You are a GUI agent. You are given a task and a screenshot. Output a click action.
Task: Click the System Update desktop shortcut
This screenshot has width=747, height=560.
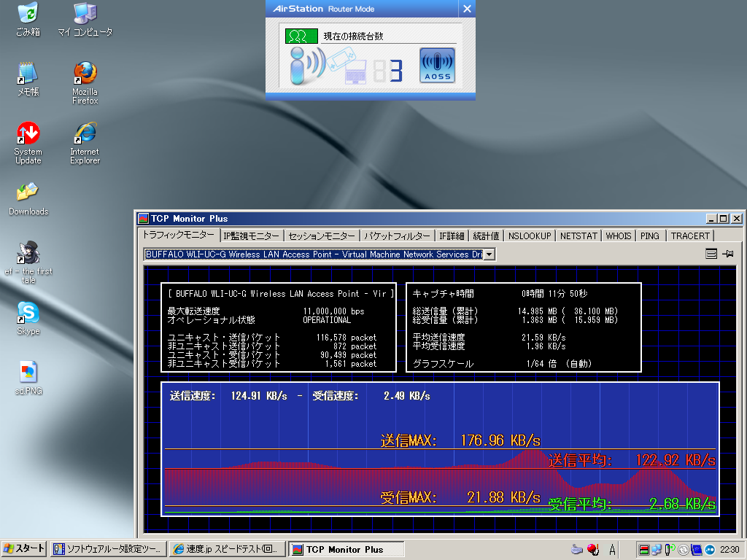pyautogui.click(x=28, y=143)
